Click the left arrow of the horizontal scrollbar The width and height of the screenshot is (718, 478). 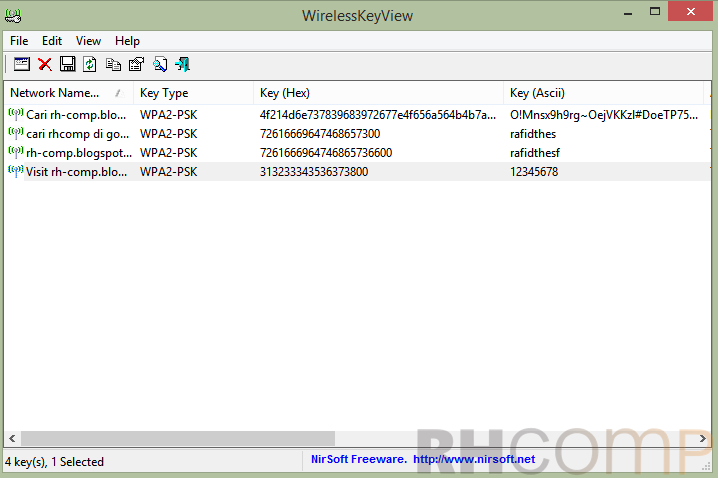[x=12, y=439]
